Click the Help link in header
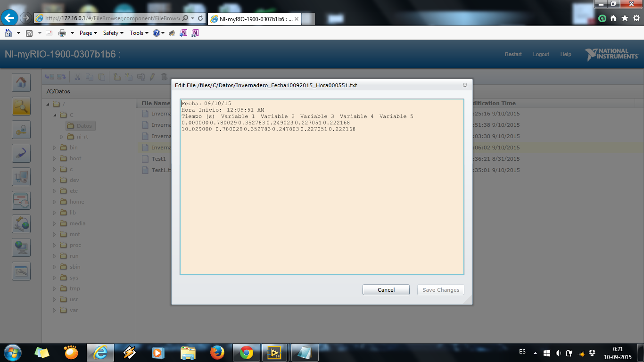 [566, 54]
